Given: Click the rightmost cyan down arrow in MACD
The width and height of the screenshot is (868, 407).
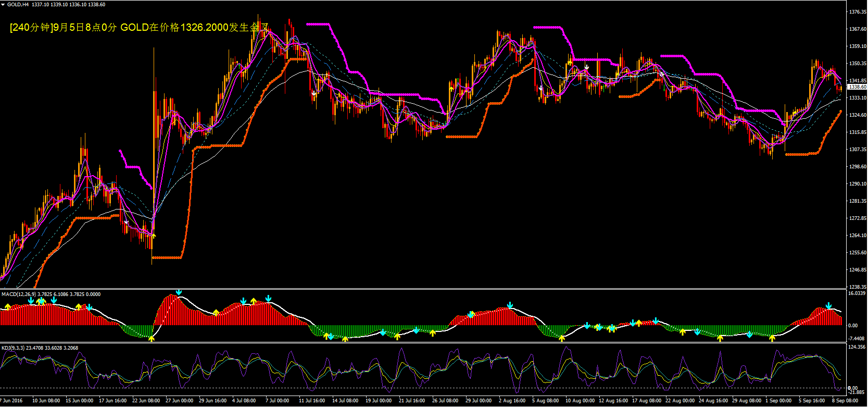Looking at the screenshot, I should [828, 306].
